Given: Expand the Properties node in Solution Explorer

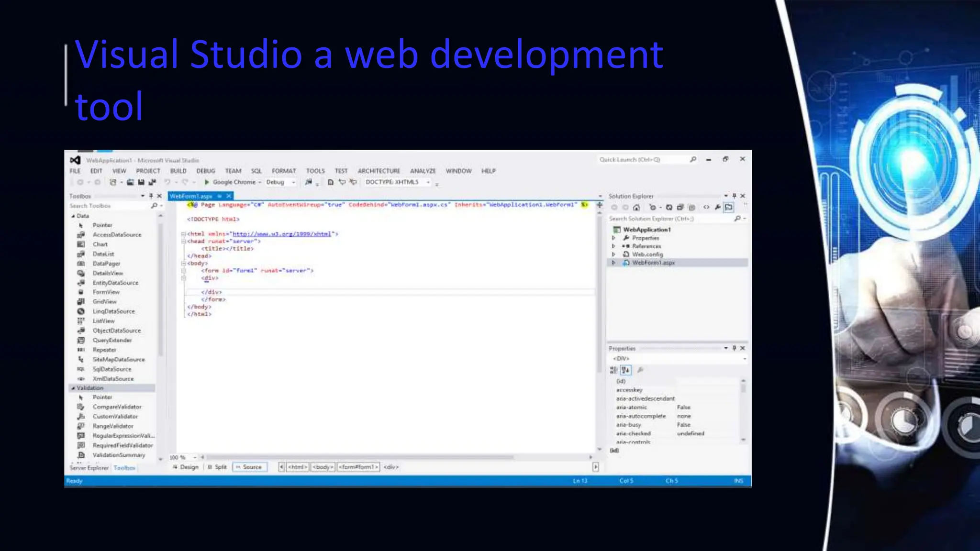Looking at the screenshot, I should (613, 238).
